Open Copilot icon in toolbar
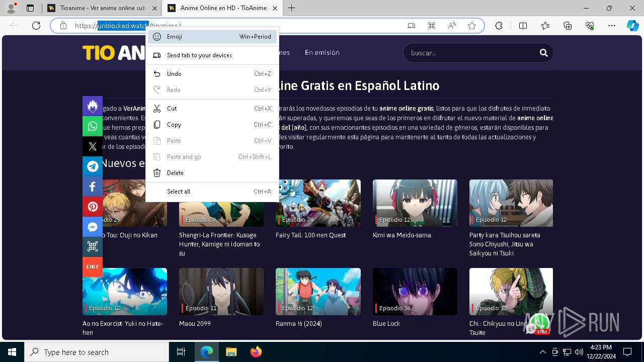644x362 pixels. [x=632, y=26]
